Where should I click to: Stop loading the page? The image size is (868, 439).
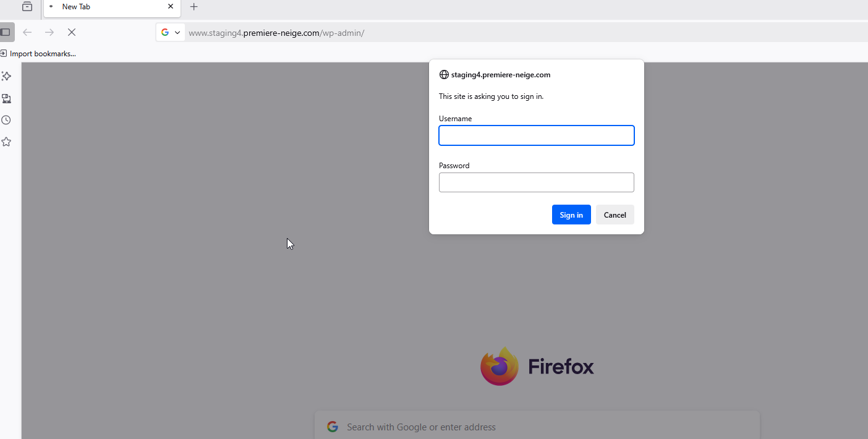point(72,32)
